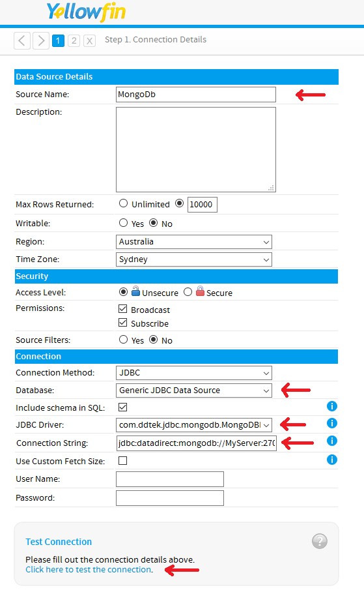Click the Connection section header
The image size is (364, 590).
pos(176,357)
